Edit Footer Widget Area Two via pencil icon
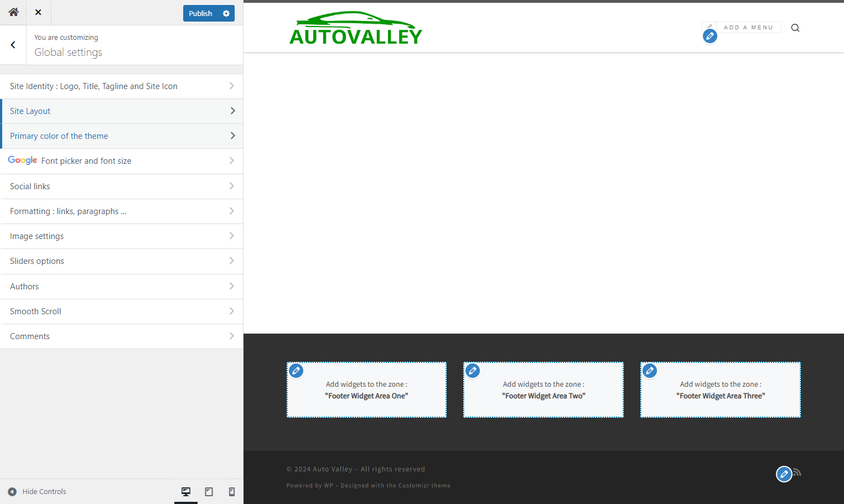 point(473,371)
